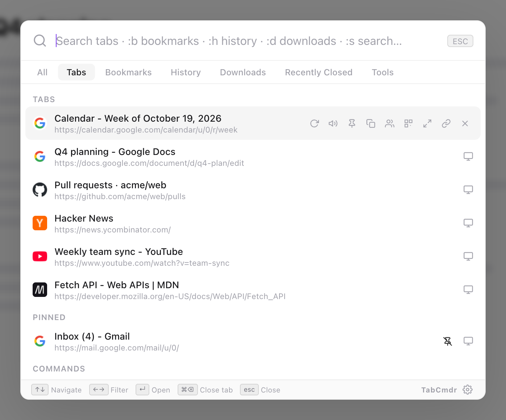Viewport: 506px width, 420px height.
Task: Click the Close tab shortcut hint
Action: (x=205, y=390)
